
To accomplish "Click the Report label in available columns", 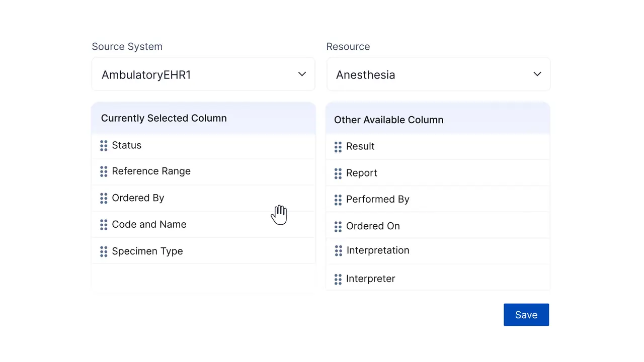I will click(362, 173).
